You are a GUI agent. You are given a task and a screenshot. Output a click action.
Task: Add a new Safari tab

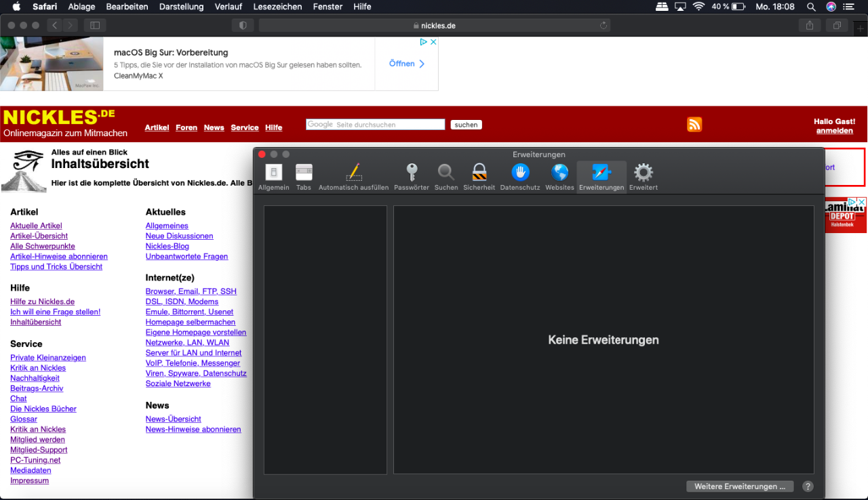point(861,28)
